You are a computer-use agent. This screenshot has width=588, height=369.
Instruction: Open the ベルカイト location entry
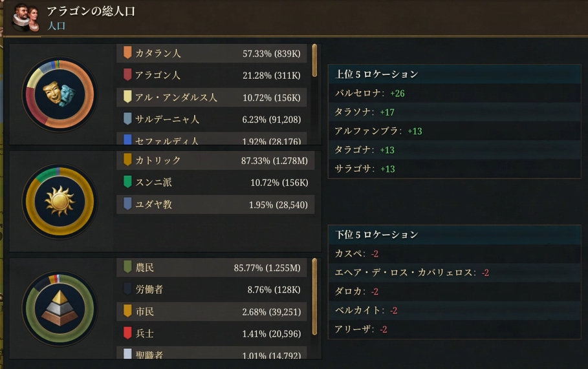[x=358, y=311]
